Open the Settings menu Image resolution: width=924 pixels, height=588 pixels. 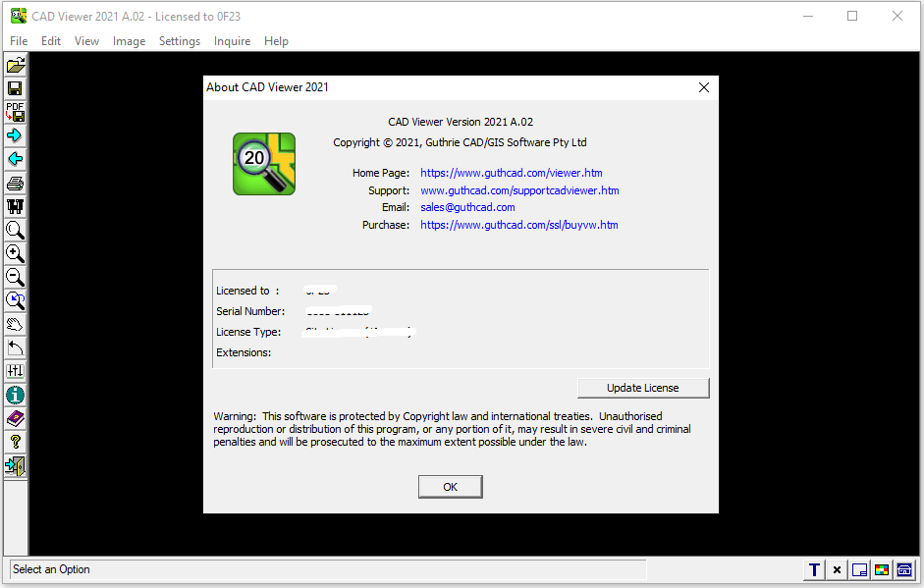click(x=180, y=41)
